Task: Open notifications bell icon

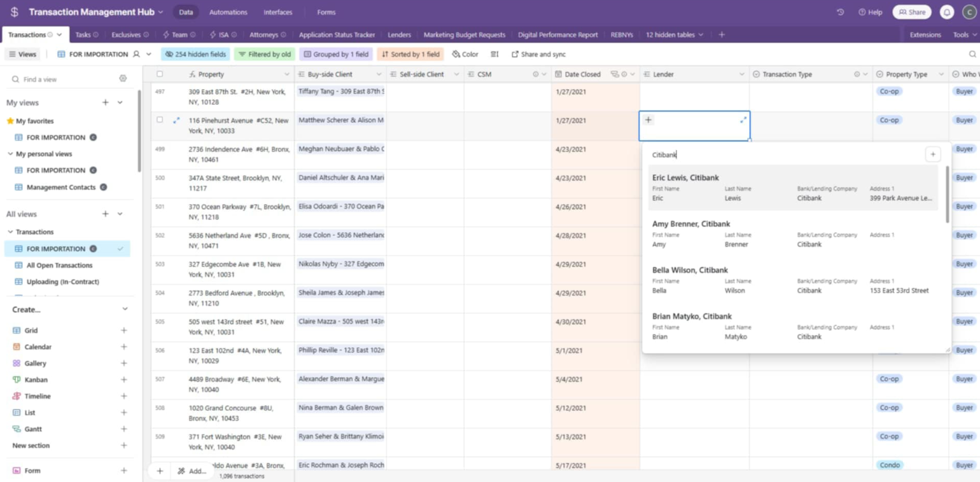Action: (947, 12)
